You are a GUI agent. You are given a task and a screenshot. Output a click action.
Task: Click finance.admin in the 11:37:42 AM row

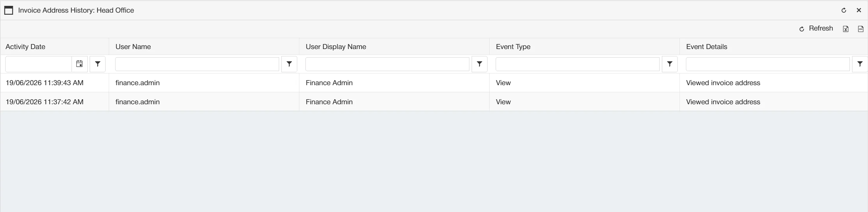(137, 102)
